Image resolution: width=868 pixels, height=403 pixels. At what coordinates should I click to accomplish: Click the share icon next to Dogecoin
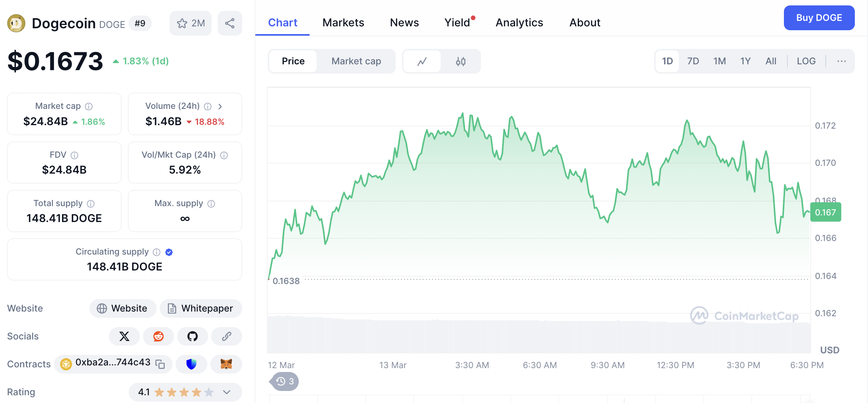[230, 23]
